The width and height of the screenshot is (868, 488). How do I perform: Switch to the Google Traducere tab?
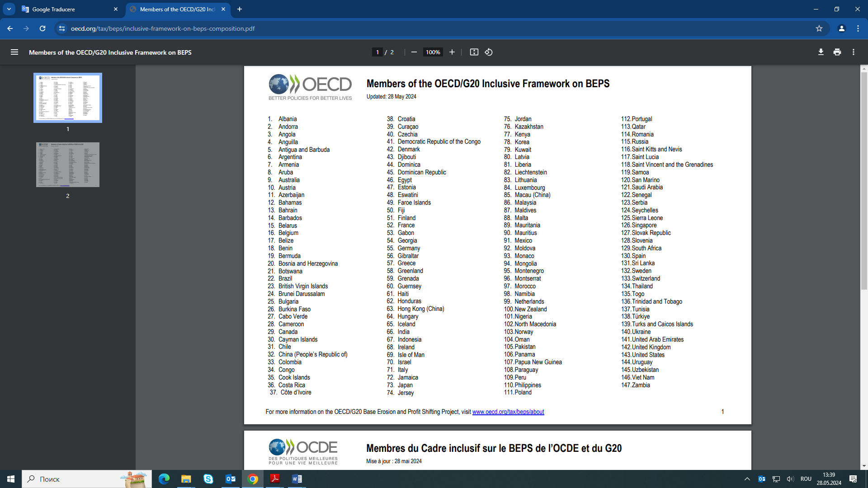[70, 9]
